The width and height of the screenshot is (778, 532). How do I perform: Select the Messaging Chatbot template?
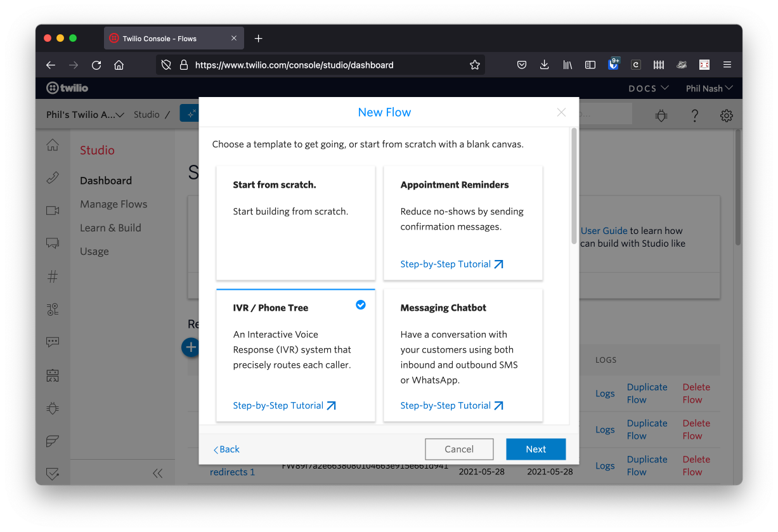[463, 355]
